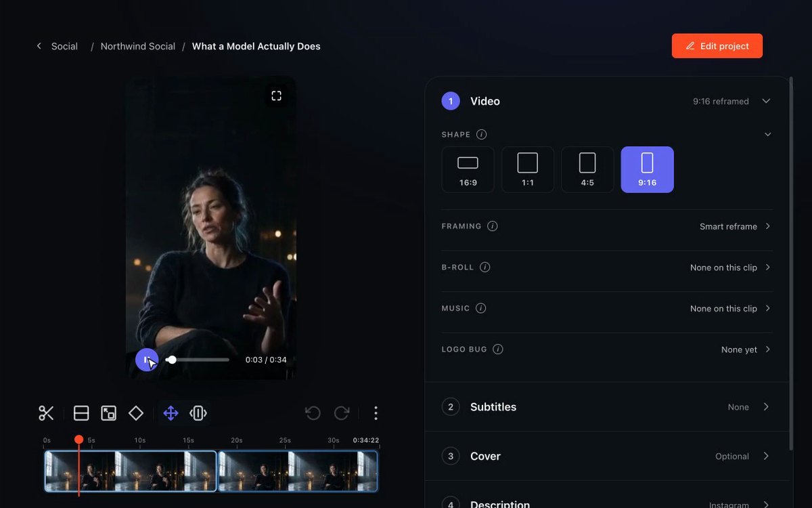Choose the 1:1 square shape
Viewport: 812px width, 508px height.
(x=528, y=169)
